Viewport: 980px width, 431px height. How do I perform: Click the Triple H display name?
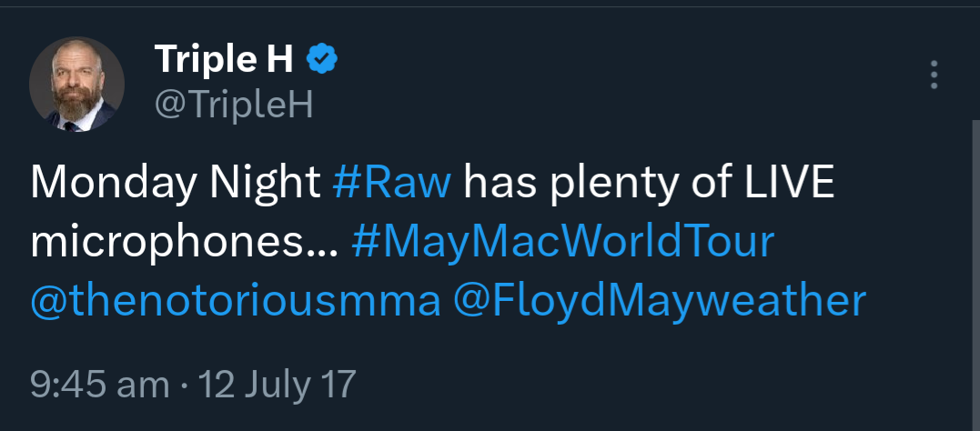pos(224,60)
